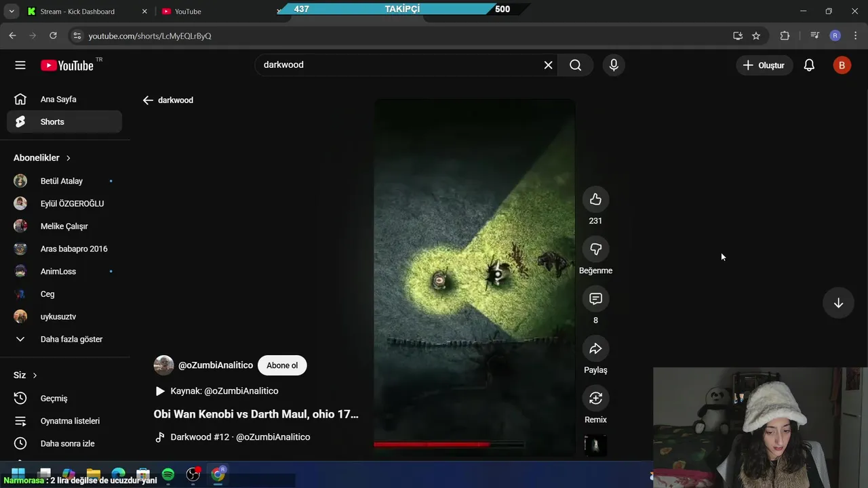Open Windows Start menu

(18, 472)
